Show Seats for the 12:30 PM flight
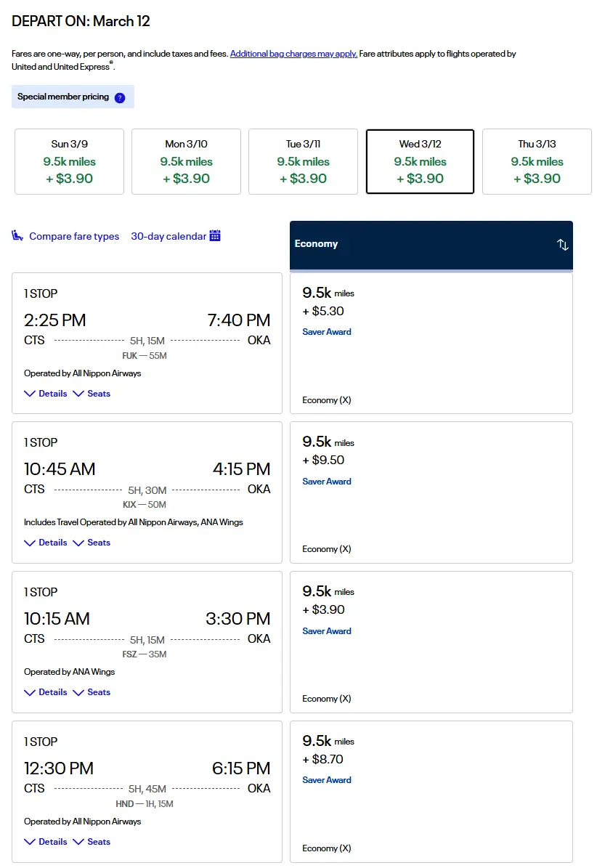The image size is (597, 868). click(x=92, y=842)
